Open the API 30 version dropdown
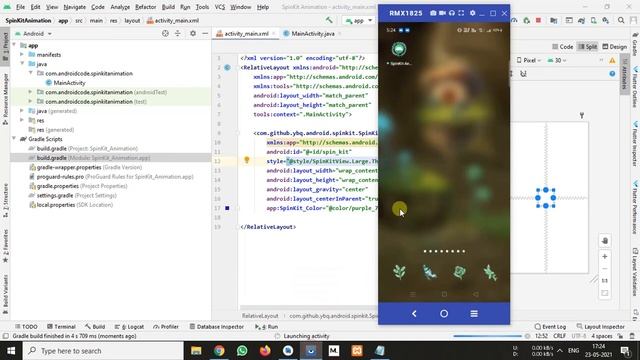The height and width of the screenshot is (360, 640). [557, 60]
